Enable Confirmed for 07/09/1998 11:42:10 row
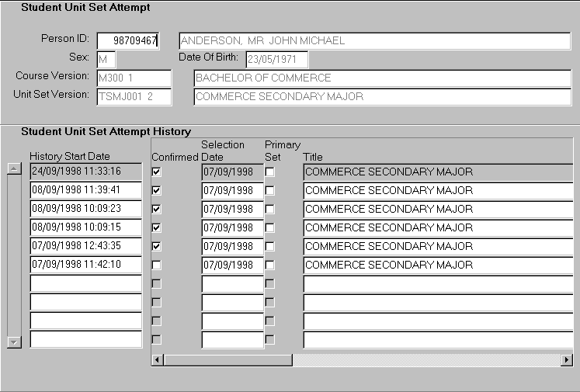This screenshot has width=580, height=392. tap(157, 265)
